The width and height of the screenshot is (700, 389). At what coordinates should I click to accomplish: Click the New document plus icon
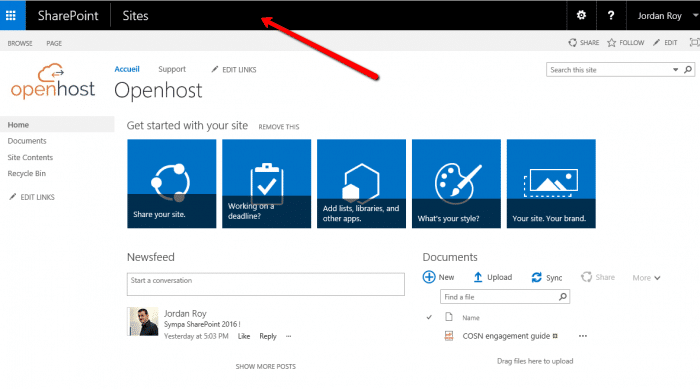click(429, 277)
